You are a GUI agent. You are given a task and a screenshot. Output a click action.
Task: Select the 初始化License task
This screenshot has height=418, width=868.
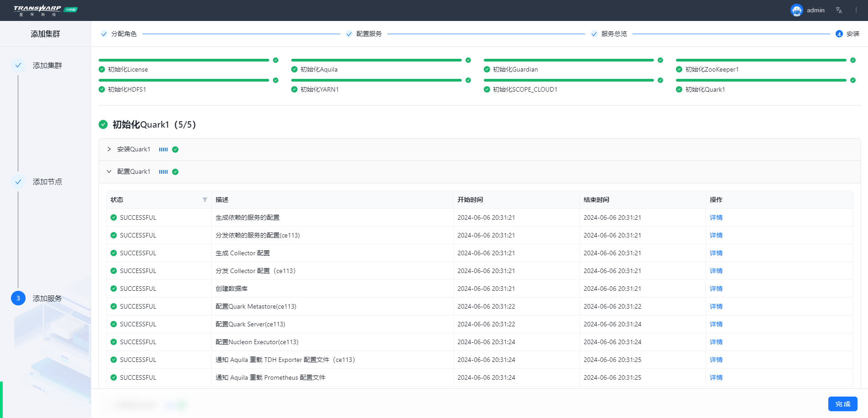tap(128, 69)
